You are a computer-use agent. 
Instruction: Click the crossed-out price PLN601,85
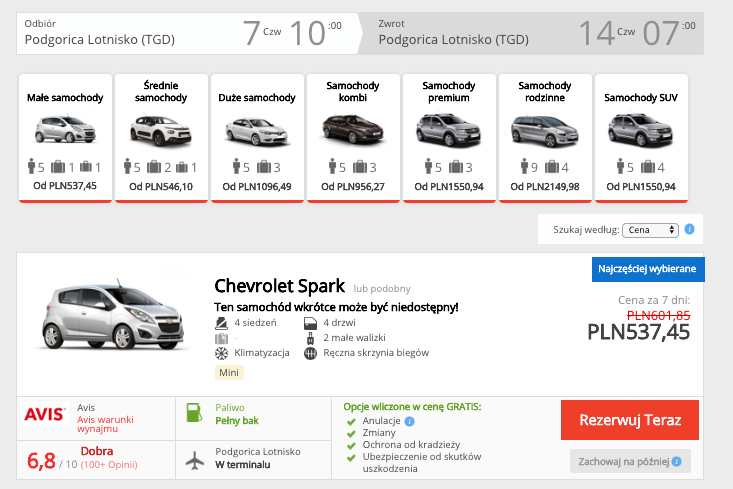coord(658,316)
